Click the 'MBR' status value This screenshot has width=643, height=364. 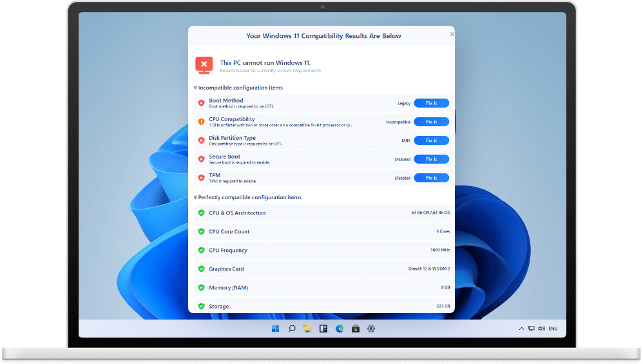(406, 140)
